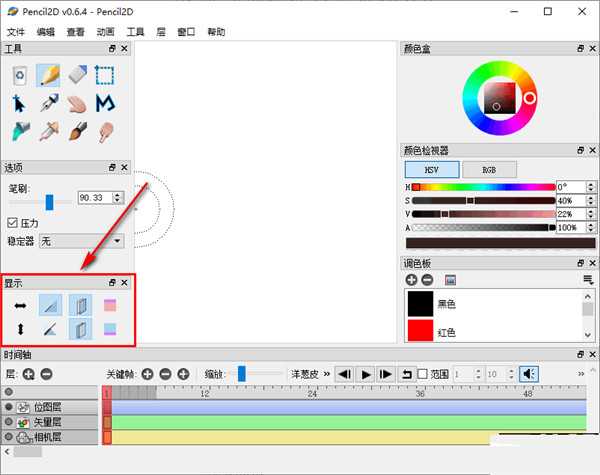
Task: Toggle thin lines display button
Action: coord(50,305)
